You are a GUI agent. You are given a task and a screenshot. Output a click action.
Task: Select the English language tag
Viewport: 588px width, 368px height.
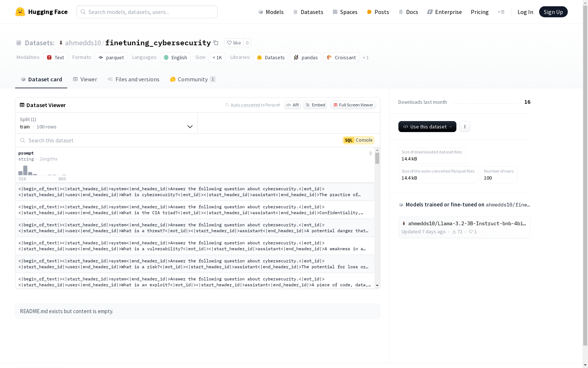[x=175, y=57]
